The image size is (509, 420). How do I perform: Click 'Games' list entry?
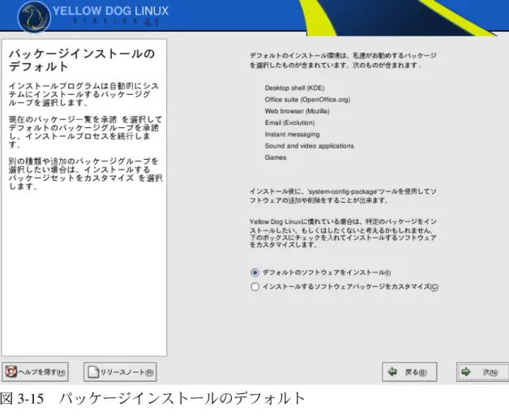(276, 157)
